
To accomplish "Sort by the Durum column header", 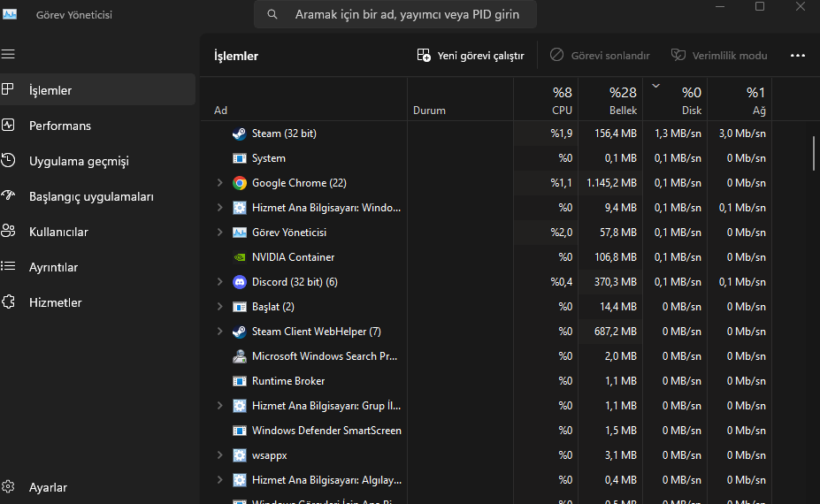I will point(460,99).
